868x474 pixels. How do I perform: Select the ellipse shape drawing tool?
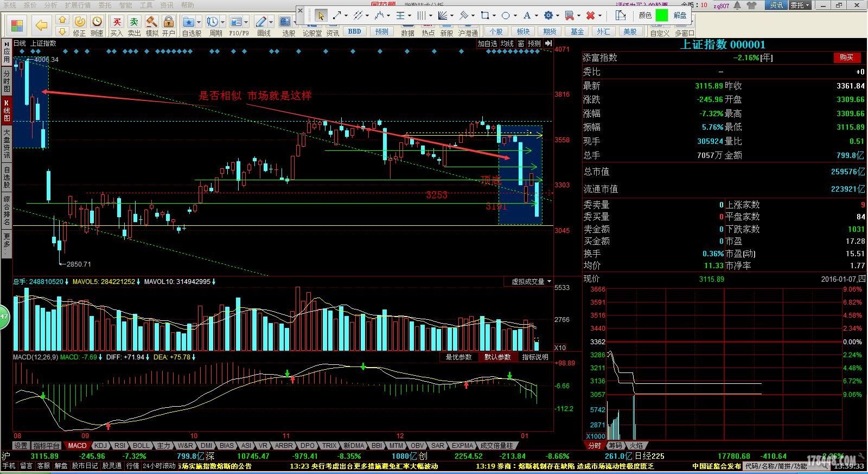coord(506,15)
